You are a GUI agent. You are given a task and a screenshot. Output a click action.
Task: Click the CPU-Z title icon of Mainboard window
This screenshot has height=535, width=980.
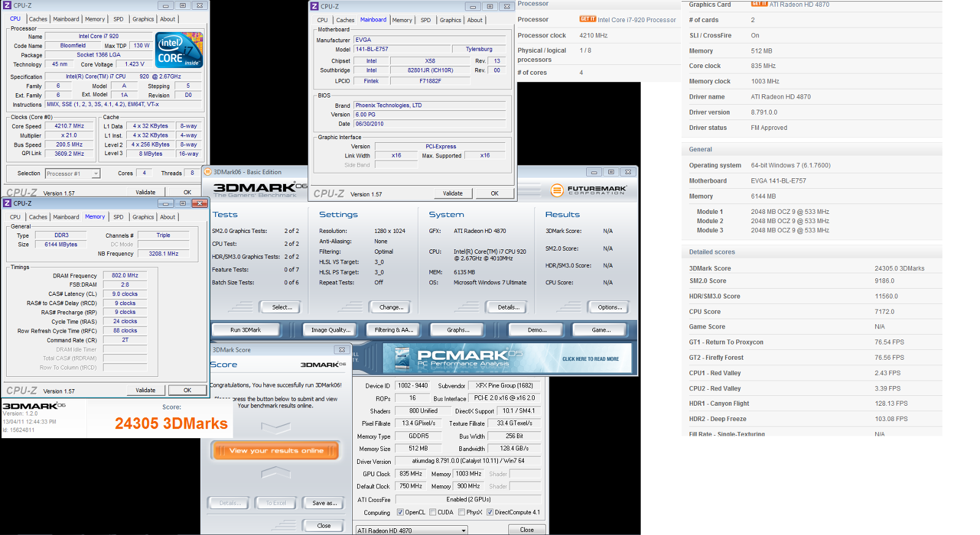click(315, 6)
